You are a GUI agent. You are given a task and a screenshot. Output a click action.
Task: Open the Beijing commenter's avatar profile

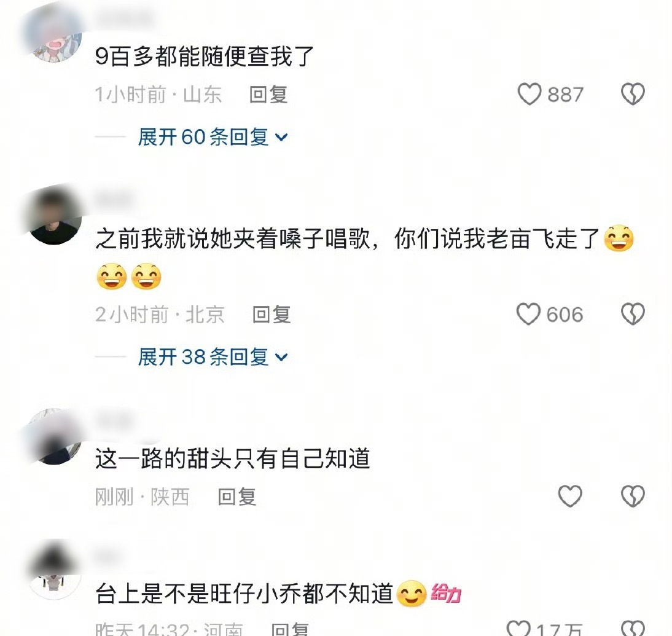[x=53, y=216]
